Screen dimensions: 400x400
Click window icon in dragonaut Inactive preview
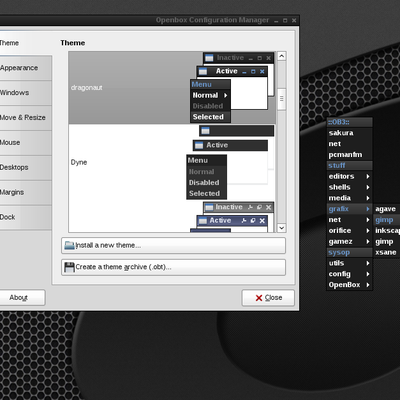point(209,58)
